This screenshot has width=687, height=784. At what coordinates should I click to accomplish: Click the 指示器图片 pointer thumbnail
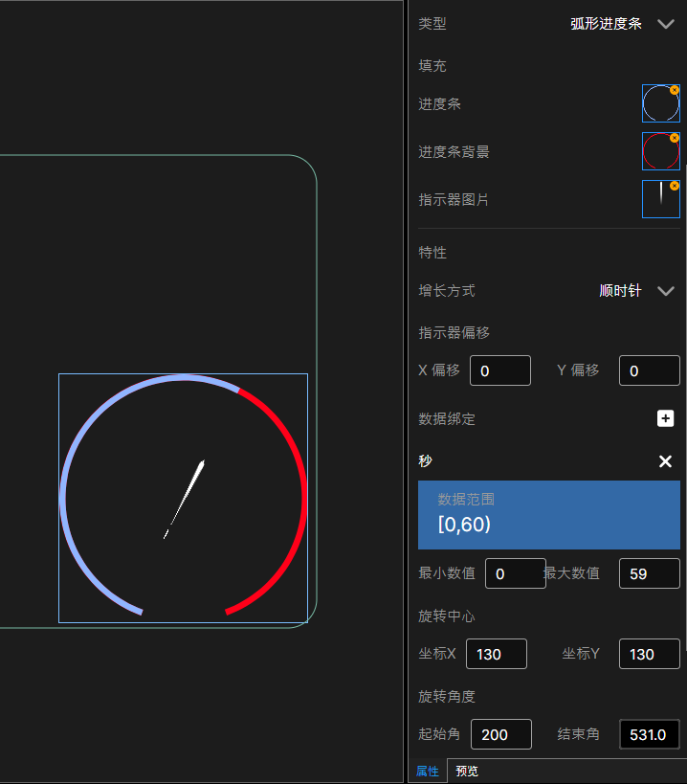click(660, 199)
